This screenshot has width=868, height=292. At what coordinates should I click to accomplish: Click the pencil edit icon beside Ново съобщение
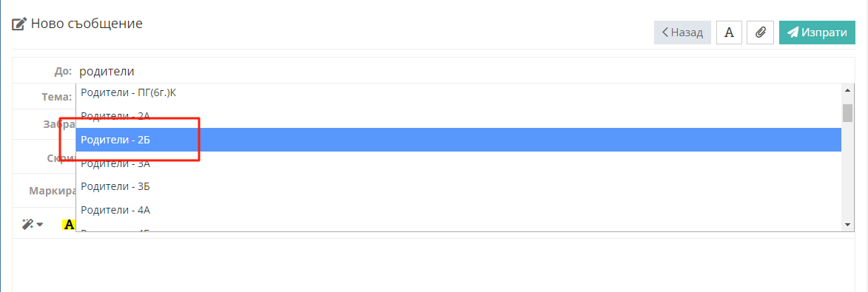click(19, 24)
